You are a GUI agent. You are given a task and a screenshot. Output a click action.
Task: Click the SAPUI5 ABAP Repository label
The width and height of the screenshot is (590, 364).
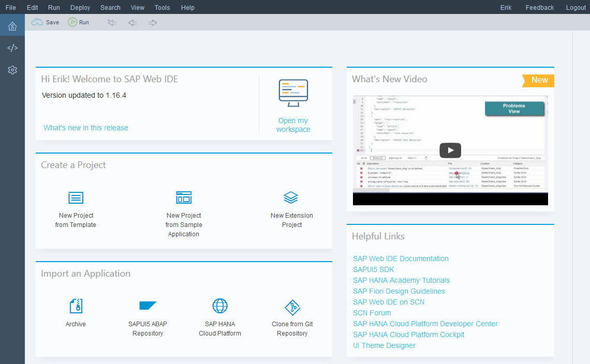pyautogui.click(x=148, y=329)
